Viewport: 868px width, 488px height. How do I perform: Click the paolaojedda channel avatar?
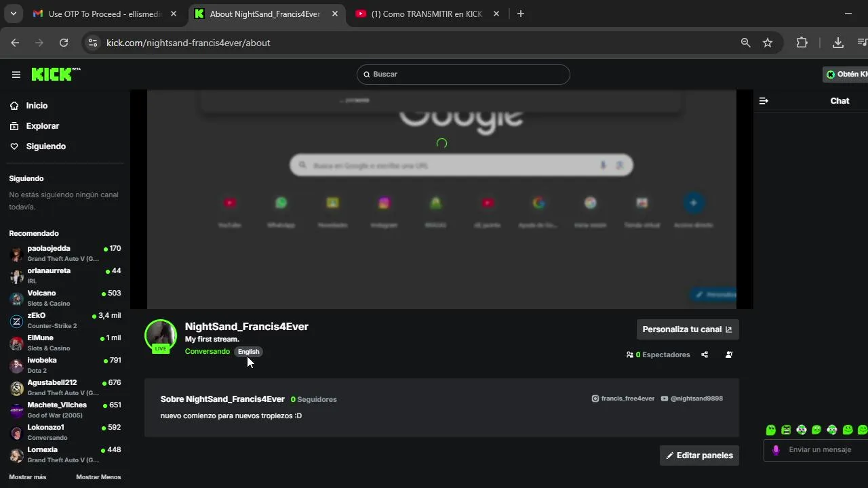tap(16, 254)
